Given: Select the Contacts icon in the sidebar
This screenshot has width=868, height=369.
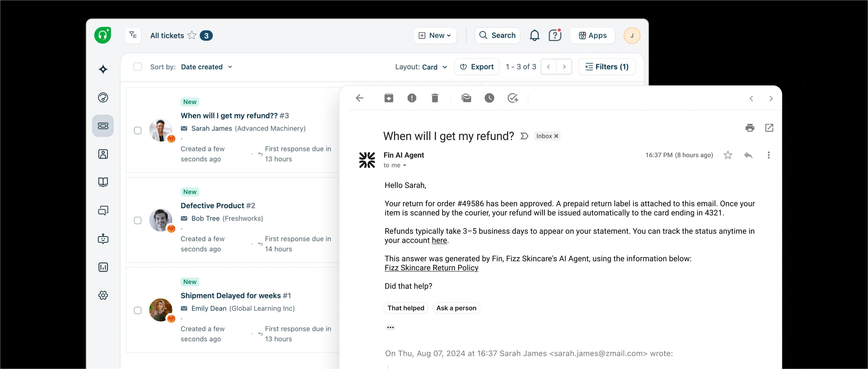Looking at the screenshot, I should pyautogui.click(x=103, y=154).
